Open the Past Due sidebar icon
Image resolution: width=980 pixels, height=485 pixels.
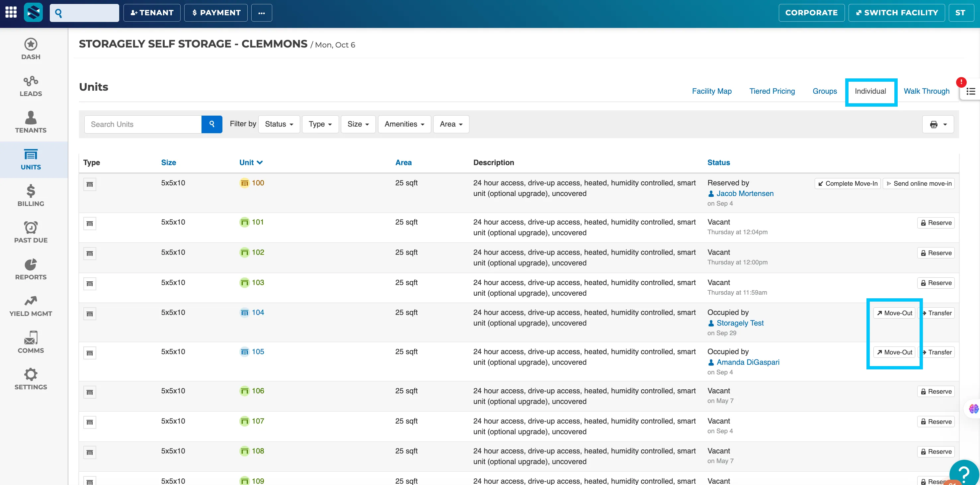tap(31, 232)
